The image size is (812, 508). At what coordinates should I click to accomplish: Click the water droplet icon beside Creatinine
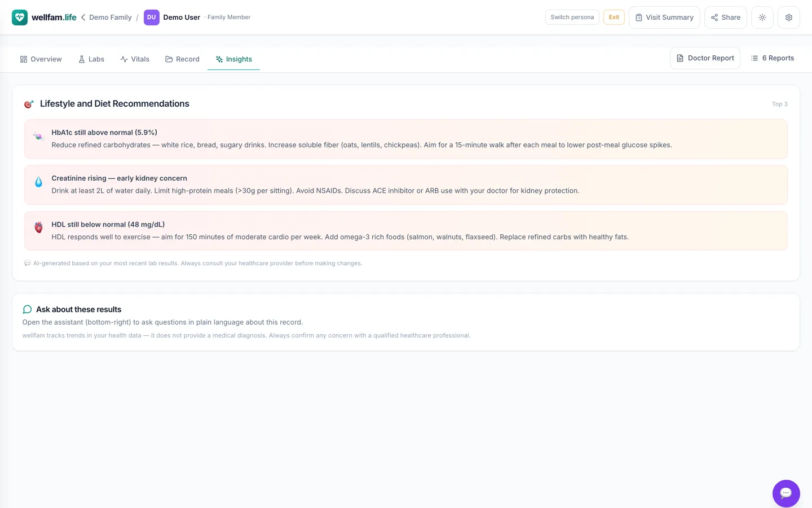38,182
